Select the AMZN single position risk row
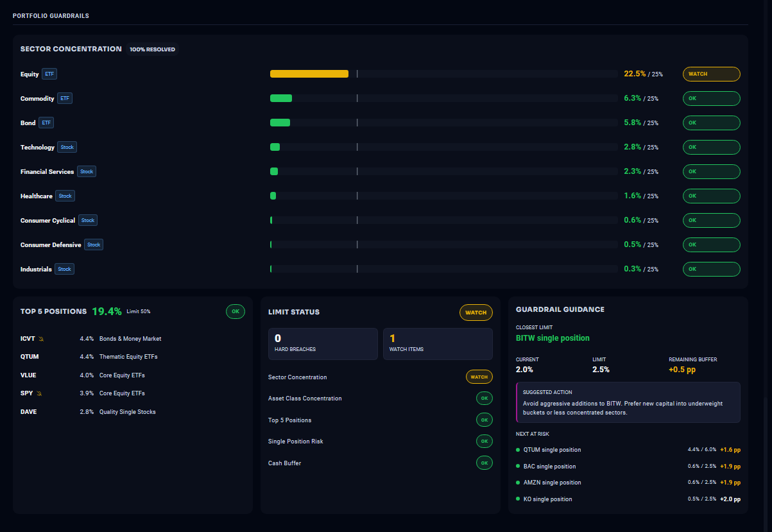This screenshot has width=772, height=532. 628,483
